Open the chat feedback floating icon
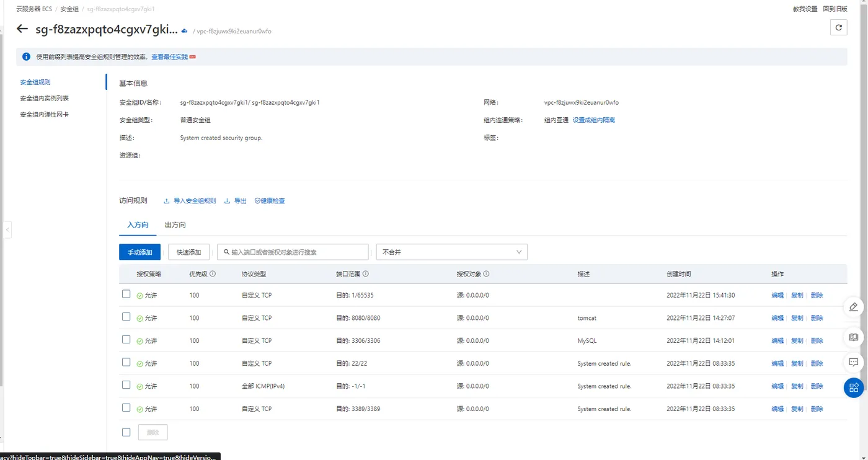Image resolution: width=868 pixels, height=460 pixels. click(854, 362)
